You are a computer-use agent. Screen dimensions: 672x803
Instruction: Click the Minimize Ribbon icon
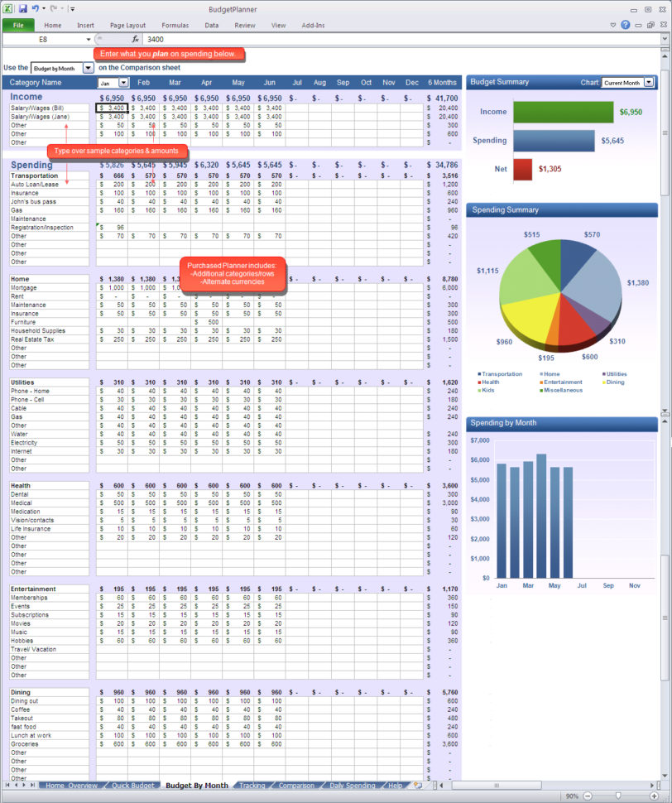click(x=613, y=24)
